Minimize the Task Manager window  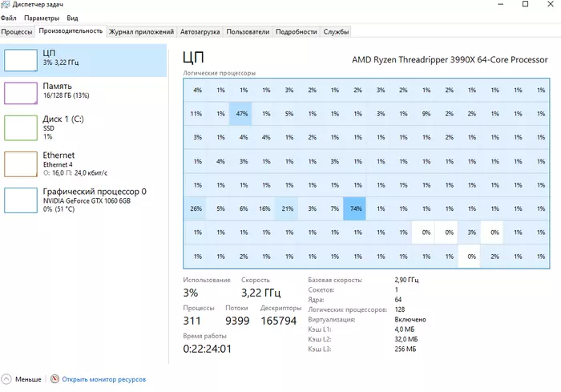(501, 4)
